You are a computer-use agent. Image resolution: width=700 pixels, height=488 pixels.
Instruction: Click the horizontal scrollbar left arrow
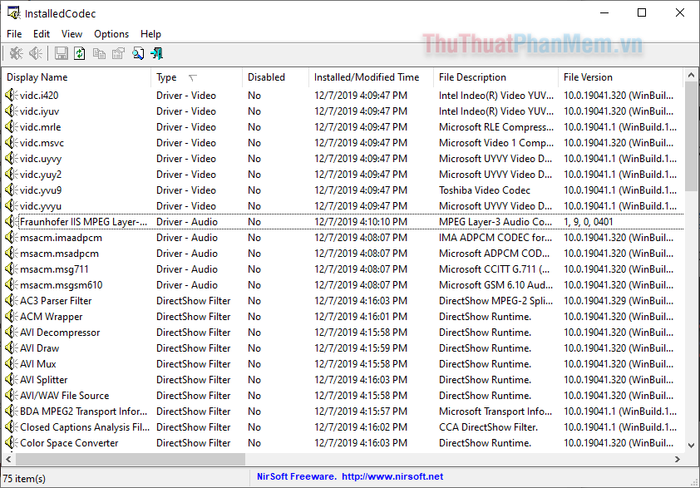pyautogui.click(x=8, y=459)
